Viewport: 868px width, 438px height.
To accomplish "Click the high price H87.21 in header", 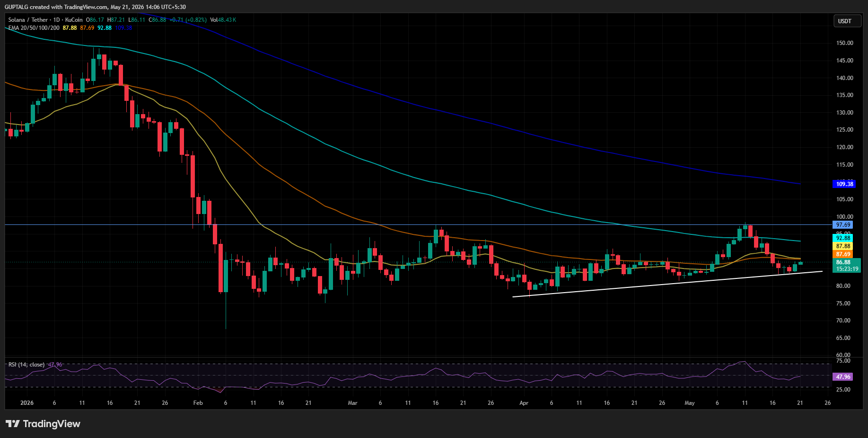I will (x=116, y=20).
